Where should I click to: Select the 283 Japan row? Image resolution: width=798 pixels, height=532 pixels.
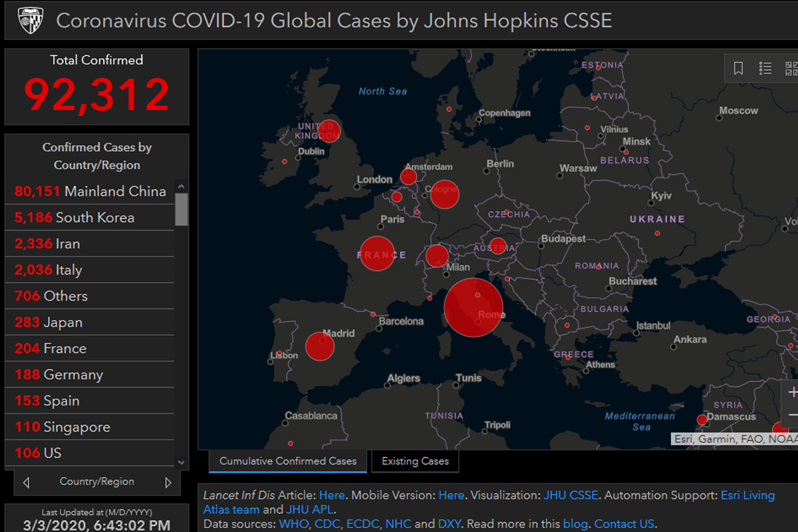click(90, 322)
